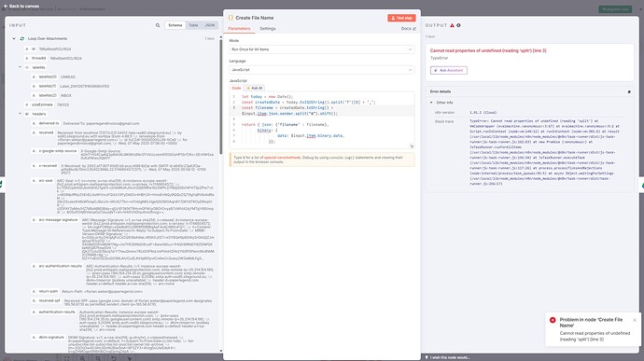Click the Ask Assistant button
Image resolution: width=644 pixels, height=361 pixels.
(x=449, y=71)
